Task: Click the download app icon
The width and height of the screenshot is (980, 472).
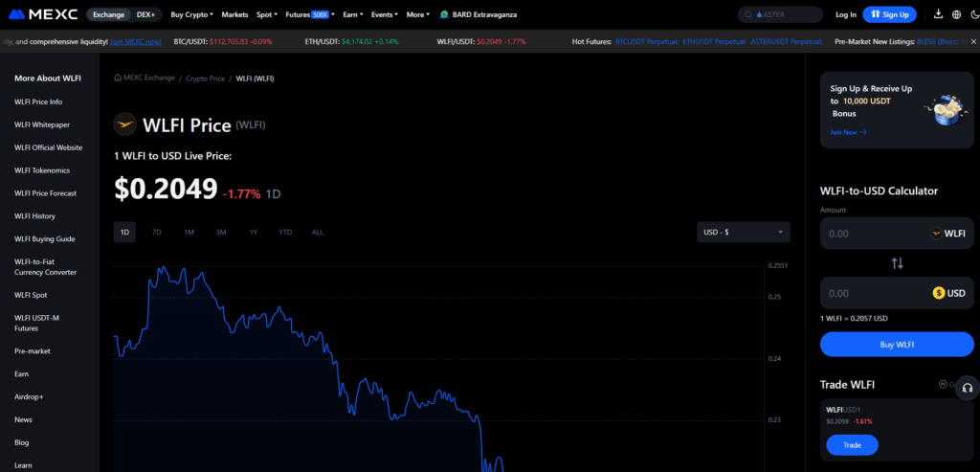Action: [938, 14]
